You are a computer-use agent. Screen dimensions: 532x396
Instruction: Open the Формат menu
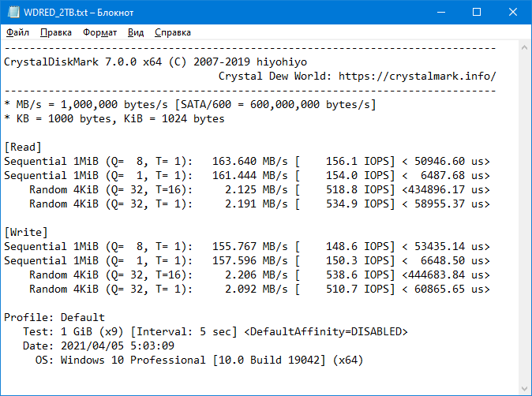coord(99,32)
